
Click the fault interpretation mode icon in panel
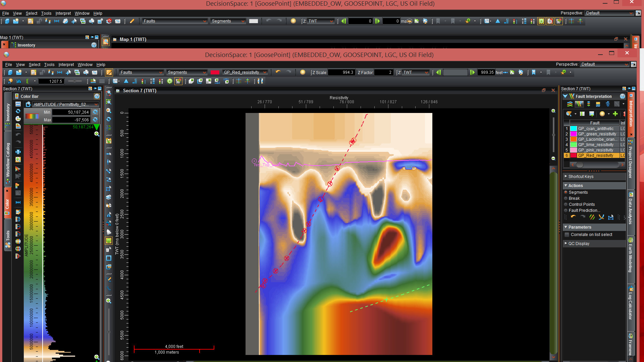click(579, 104)
